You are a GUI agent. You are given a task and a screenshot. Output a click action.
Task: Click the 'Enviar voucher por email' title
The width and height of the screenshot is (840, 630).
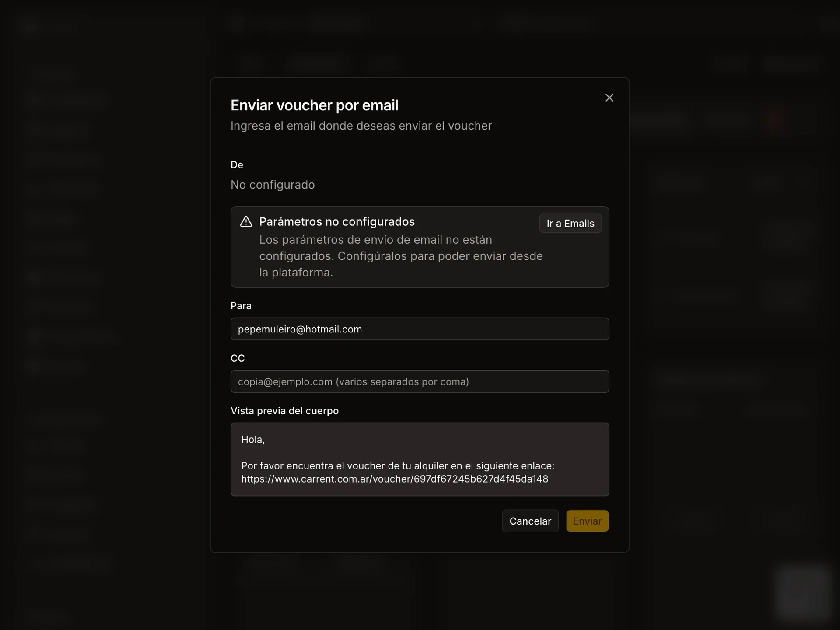314,105
